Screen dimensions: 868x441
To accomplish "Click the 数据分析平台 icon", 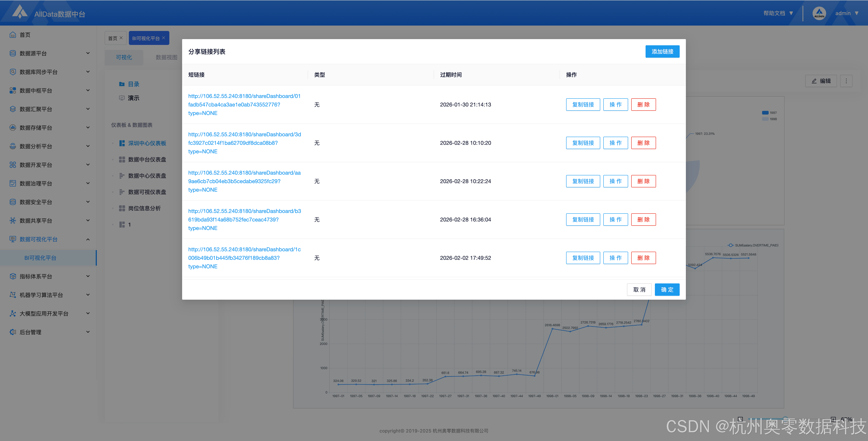I will [13, 146].
